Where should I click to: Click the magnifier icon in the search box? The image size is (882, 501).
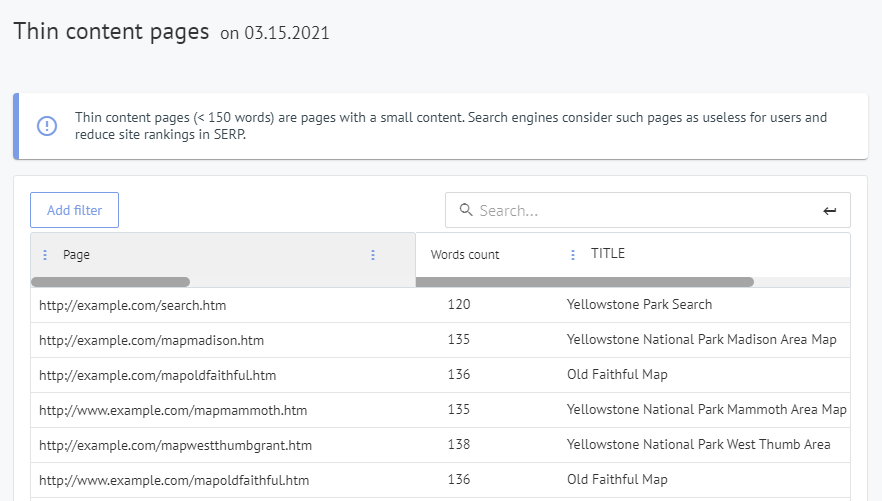(x=465, y=210)
